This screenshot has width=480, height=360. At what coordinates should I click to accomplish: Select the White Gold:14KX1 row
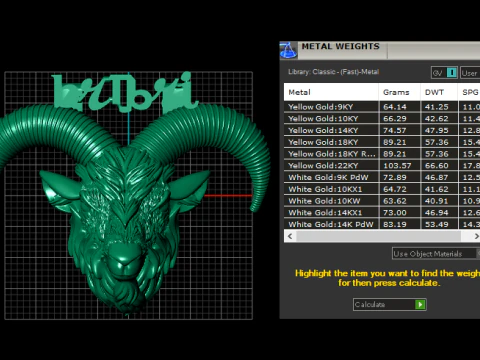[x=382, y=212]
